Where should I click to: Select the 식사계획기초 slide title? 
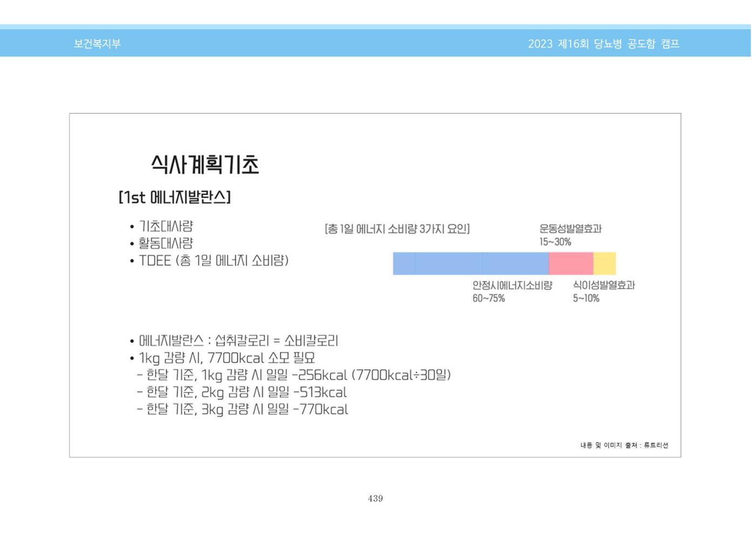coord(205,164)
